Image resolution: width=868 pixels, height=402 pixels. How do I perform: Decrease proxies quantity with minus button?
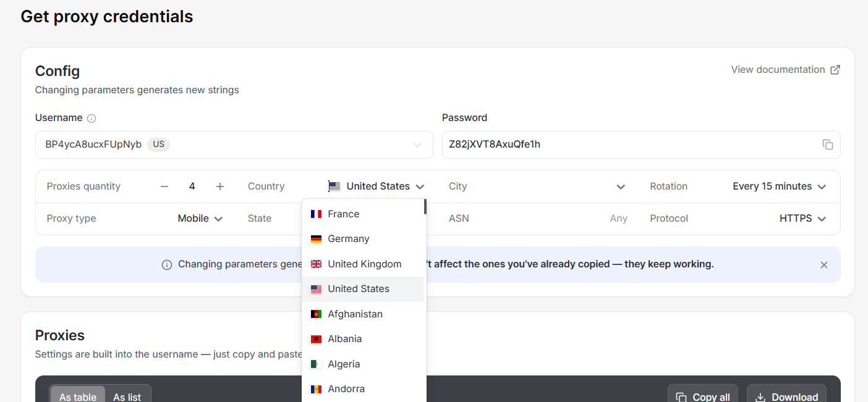[164, 186]
